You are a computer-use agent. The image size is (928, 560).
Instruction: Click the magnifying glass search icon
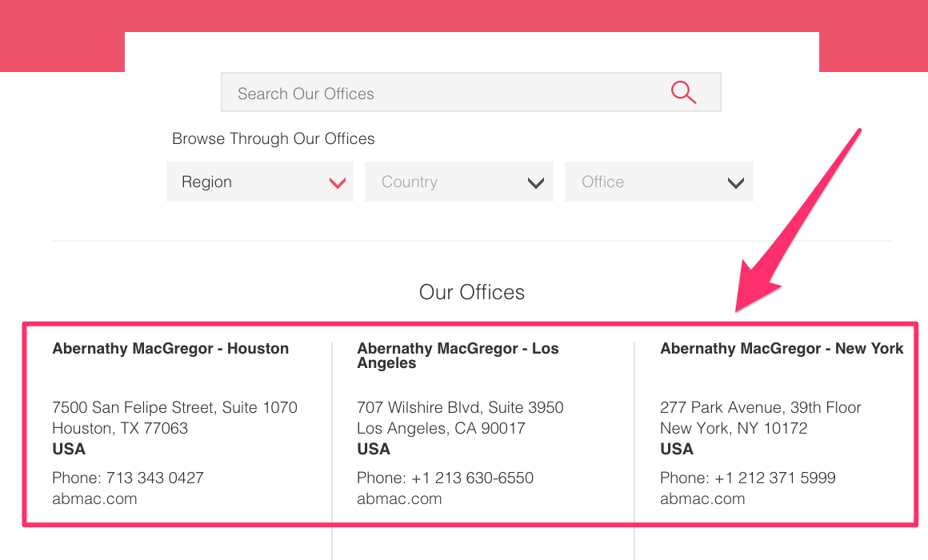tap(683, 92)
